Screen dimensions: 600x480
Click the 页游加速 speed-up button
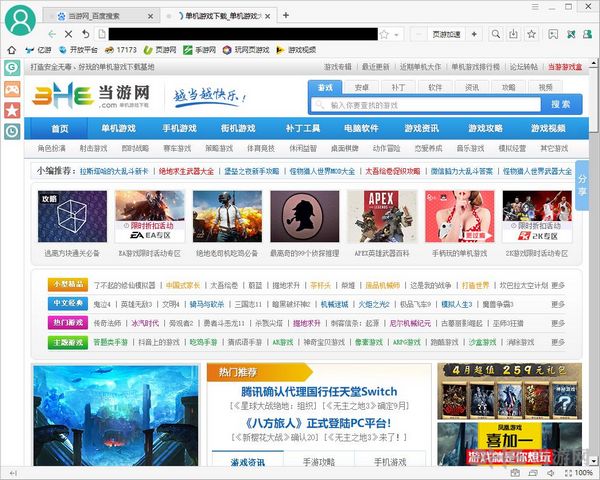point(446,34)
